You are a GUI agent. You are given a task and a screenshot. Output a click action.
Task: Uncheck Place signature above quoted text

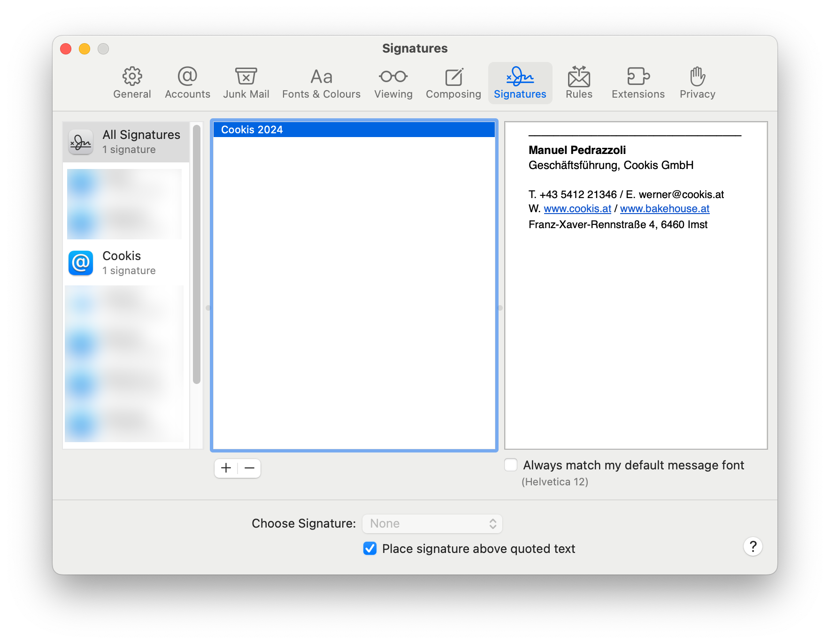370,548
